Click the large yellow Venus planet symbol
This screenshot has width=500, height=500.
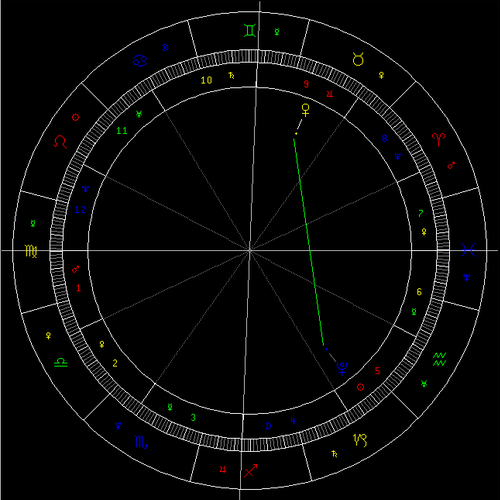pos(305,110)
